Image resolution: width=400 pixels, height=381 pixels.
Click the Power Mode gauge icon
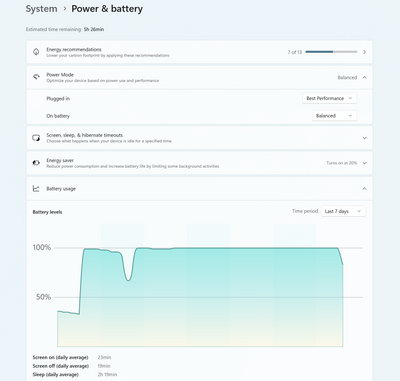(x=36, y=77)
